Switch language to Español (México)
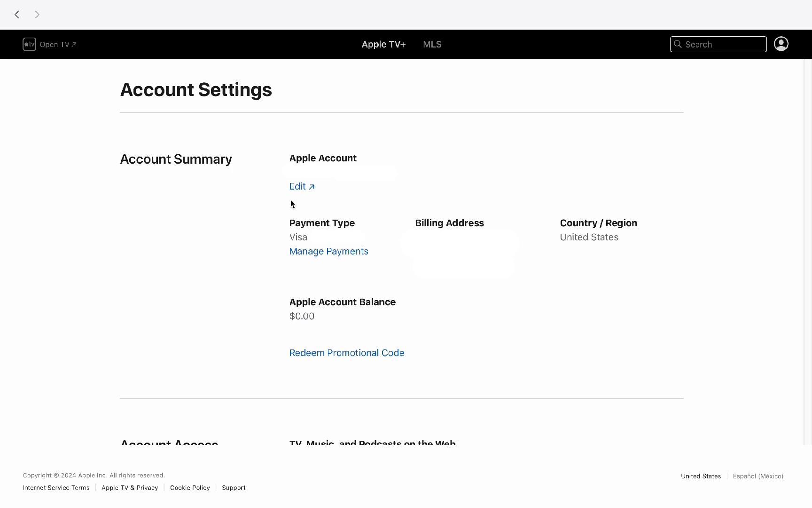Viewport: 812px width, 508px height. click(758, 476)
